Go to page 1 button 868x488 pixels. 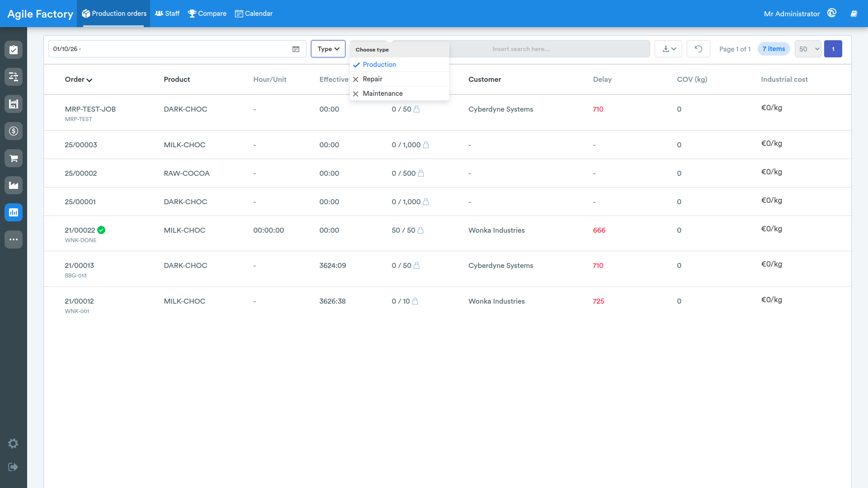click(x=833, y=49)
